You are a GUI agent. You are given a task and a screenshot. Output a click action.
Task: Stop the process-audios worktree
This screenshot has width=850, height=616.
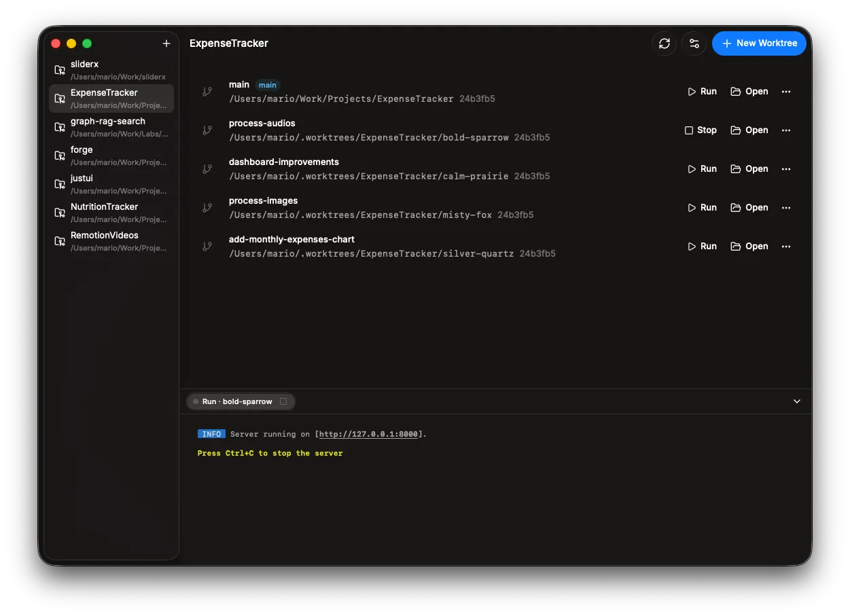coord(701,130)
